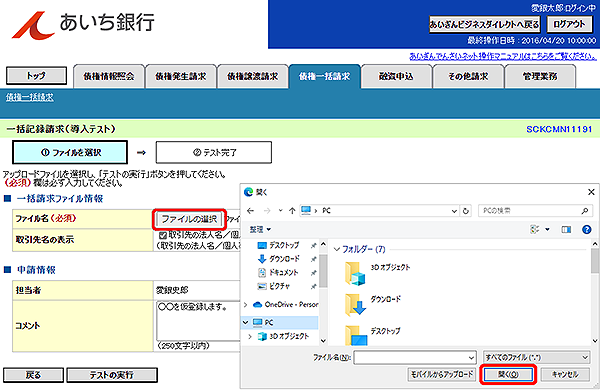This screenshot has width=600, height=390.
Task: Collapse the フォルダー (7) group
Action: point(337,250)
